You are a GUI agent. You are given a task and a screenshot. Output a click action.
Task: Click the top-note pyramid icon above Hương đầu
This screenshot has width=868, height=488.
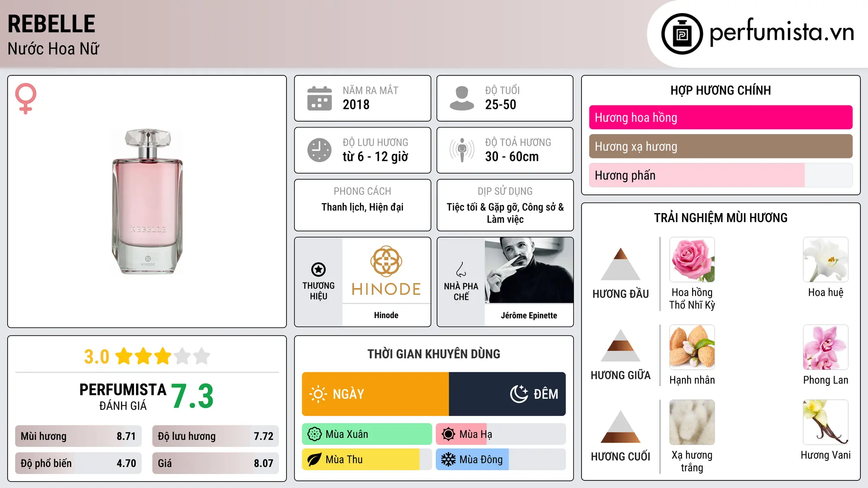pyautogui.click(x=620, y=264)
